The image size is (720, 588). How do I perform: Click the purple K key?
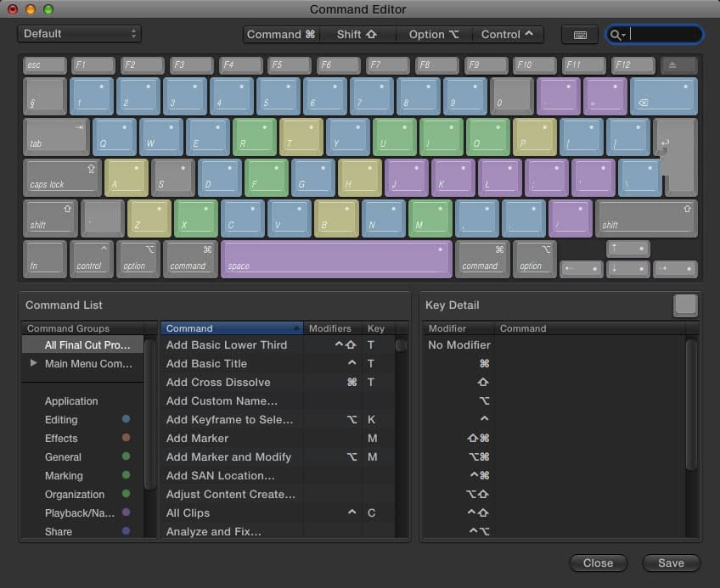coord(453,177)
